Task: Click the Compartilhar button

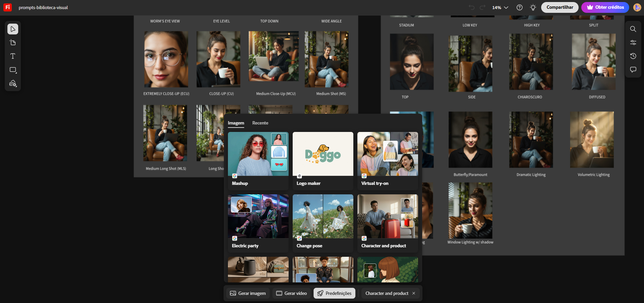Action: coord(559,7)
